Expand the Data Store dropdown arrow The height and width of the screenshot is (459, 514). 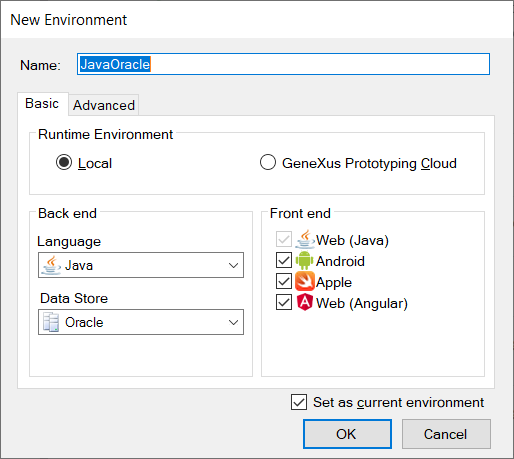pyautogui.click(x=233, y=322)
